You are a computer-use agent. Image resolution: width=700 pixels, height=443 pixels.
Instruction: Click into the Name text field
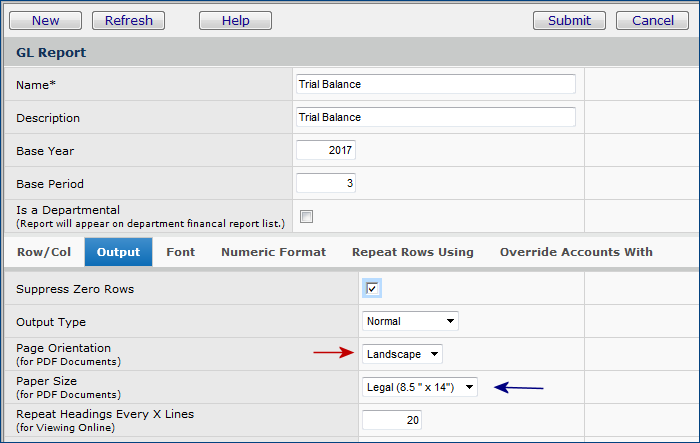tap(435, 84)
